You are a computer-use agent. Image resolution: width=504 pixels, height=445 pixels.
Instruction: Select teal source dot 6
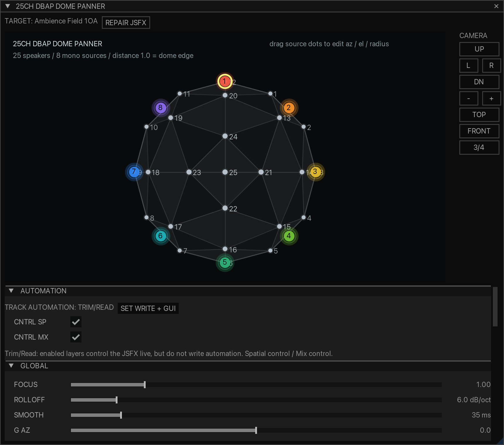[x=161, y=236]
